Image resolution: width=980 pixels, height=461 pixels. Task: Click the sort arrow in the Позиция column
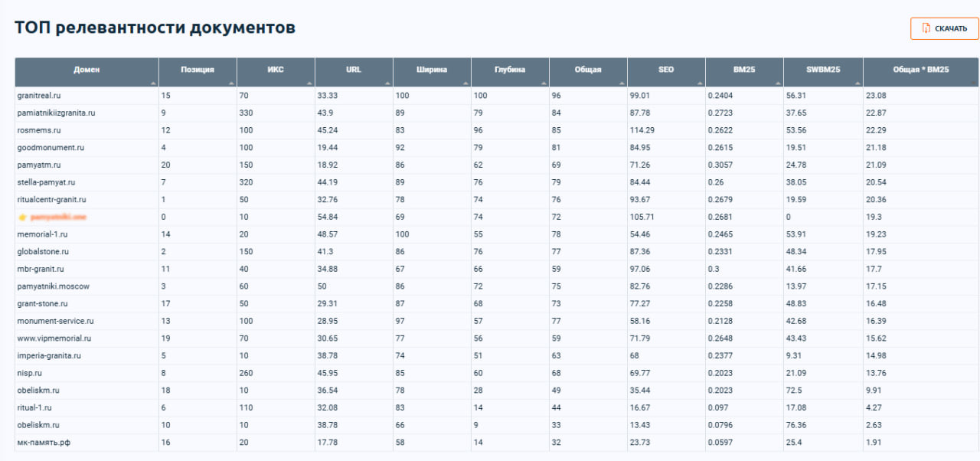[x=231, y=82]
